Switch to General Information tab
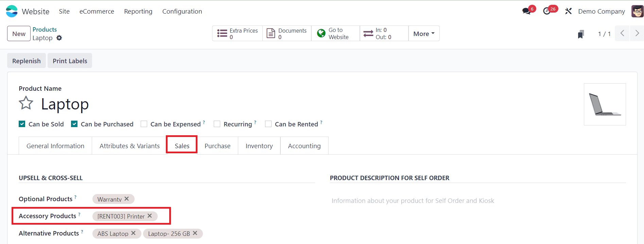644x244 pixels. [x=55, y=146]
